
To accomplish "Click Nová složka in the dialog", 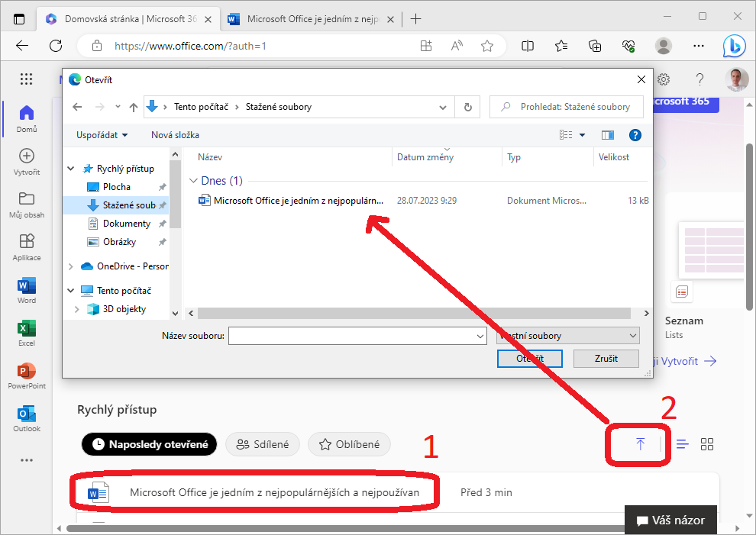I will point(175,135).
